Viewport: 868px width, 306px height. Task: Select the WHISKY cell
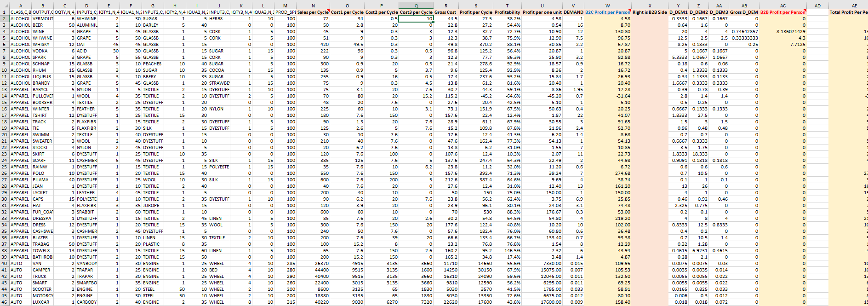(x=43, y=45)
